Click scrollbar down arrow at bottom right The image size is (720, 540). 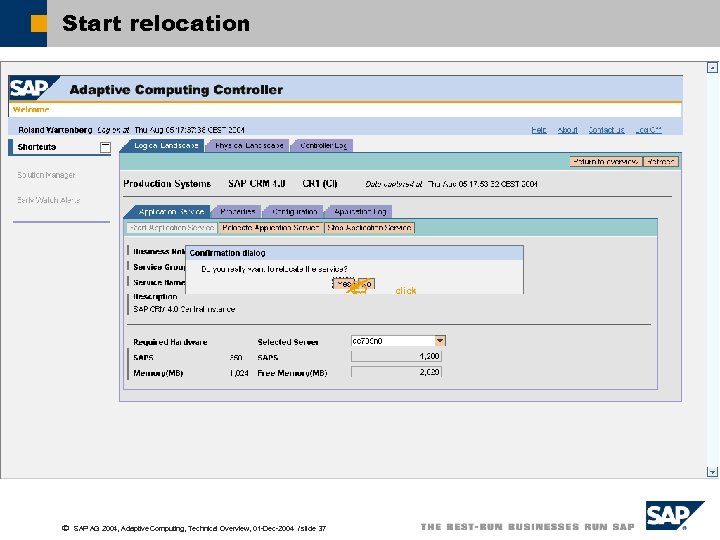click(x=712, y=472)
